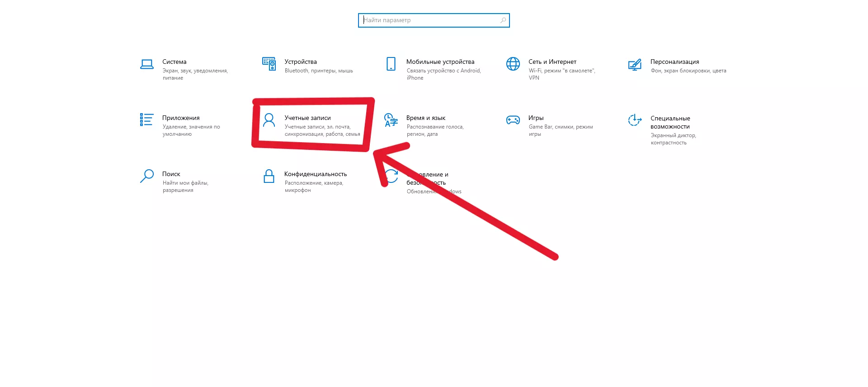The width and height of the screenshot is (868, 387).
Task: Click the Игры category title
Action: (536, 118)
